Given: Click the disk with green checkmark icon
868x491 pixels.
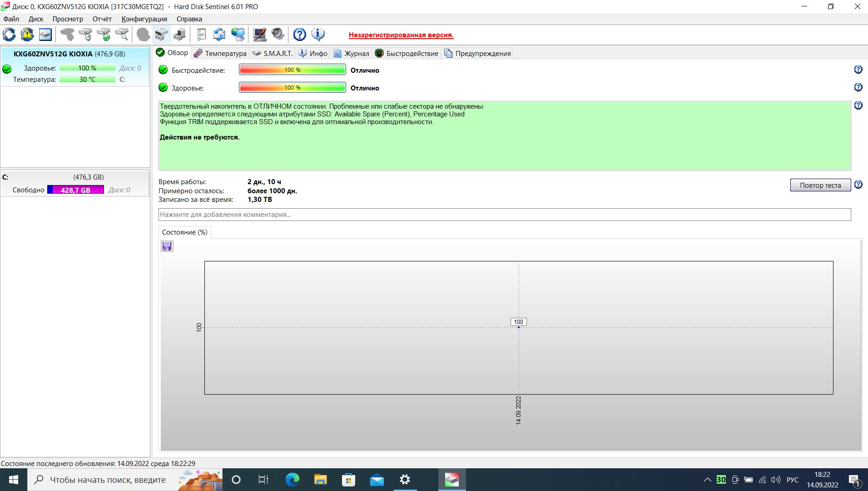Looking at the screenshot, I should pyautogui.click(x=104, y=35).
